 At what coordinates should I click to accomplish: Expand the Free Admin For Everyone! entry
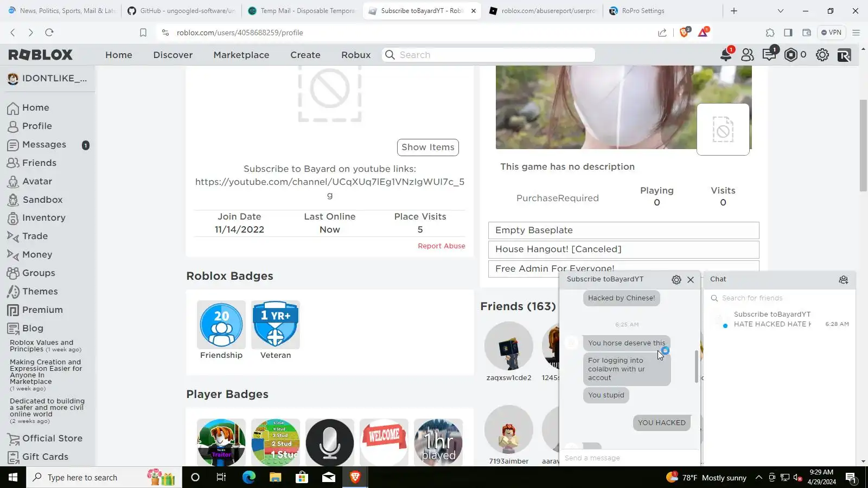tap(624, 268)
